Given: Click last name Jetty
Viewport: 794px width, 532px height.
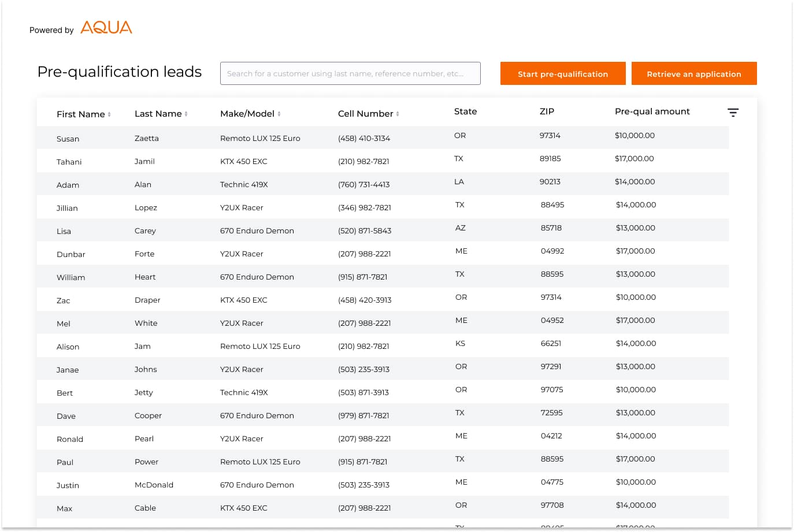Looking at the screenshot, I should 144,392.
